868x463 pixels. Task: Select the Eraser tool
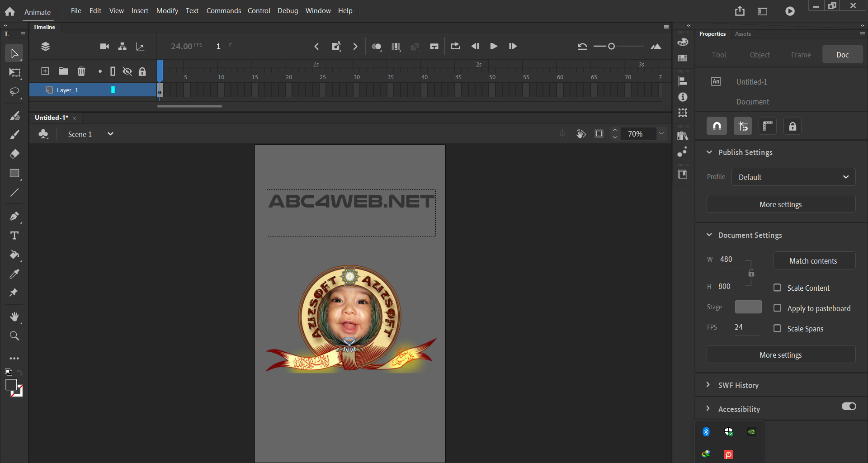[14, 154]
